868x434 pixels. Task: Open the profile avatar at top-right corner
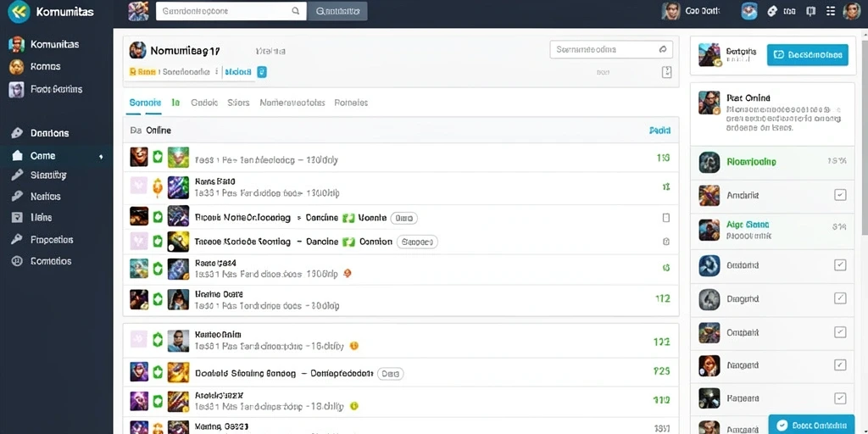(x=851, y=10)
